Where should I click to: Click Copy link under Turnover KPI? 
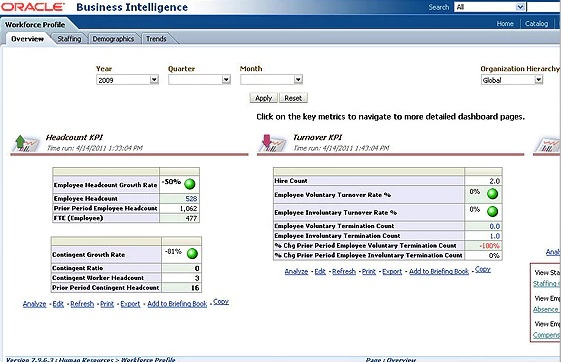click(x=483, y=269)
